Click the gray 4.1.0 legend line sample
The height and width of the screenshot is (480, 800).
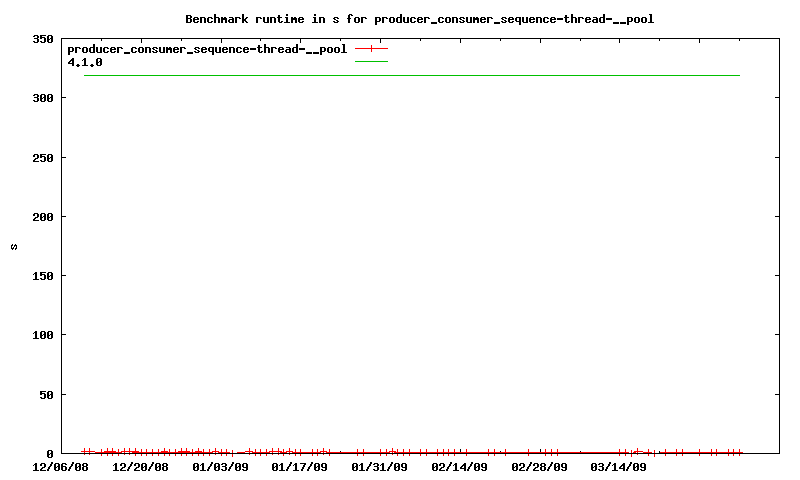[371, 62]
